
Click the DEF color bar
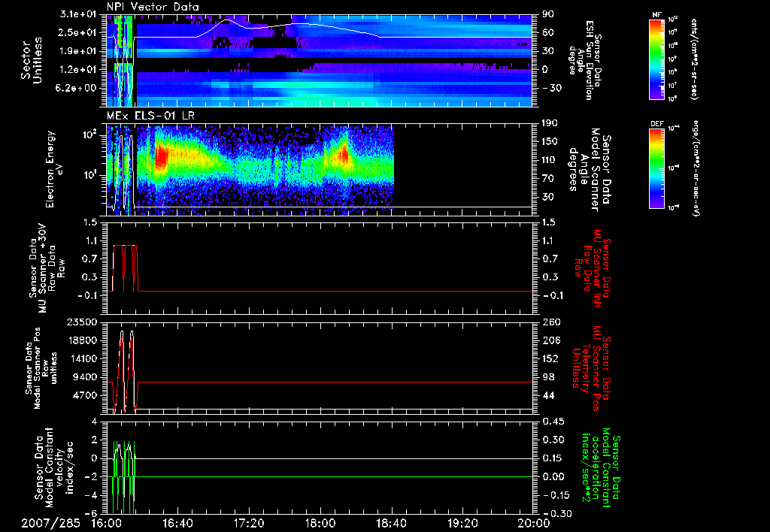tap(657, 168)
